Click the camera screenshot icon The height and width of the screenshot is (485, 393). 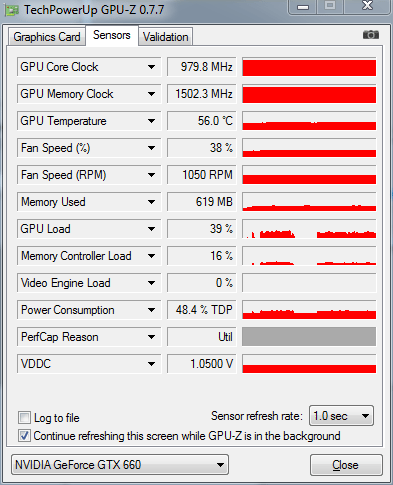click(371, 35)
